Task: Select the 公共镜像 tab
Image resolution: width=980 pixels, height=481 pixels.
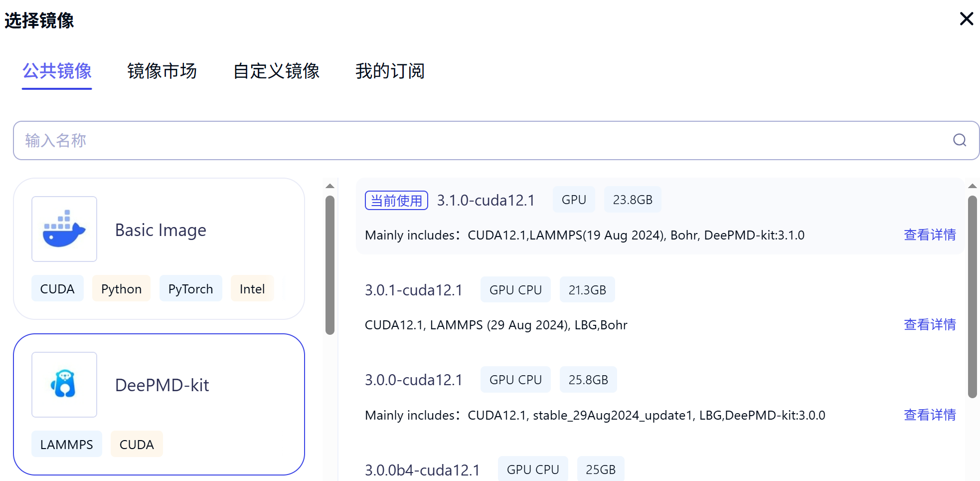Action: 57,71
